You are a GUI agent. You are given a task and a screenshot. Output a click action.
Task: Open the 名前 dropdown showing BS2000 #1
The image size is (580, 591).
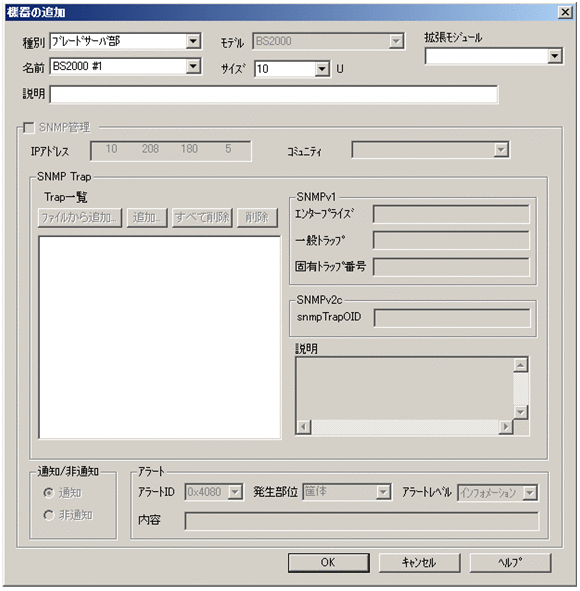tap(193, 67)
